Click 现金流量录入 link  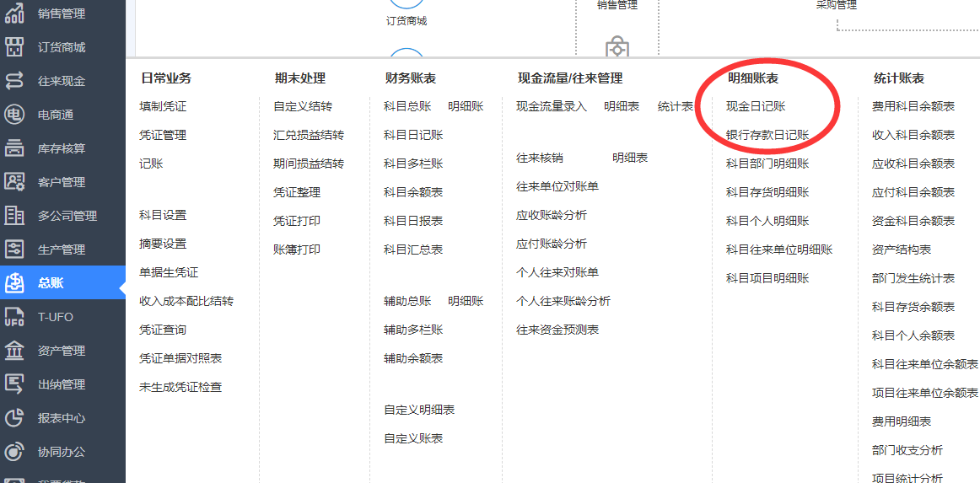point(551,106)
